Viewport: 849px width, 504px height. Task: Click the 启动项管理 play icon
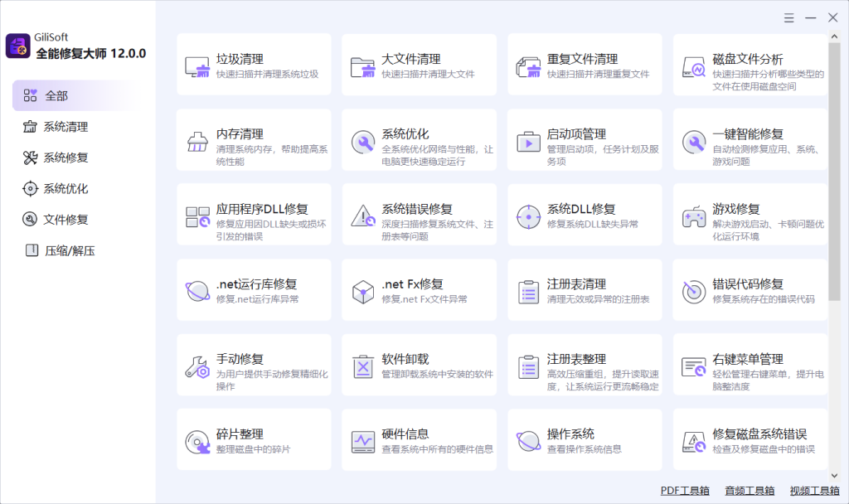coord(528,142)
